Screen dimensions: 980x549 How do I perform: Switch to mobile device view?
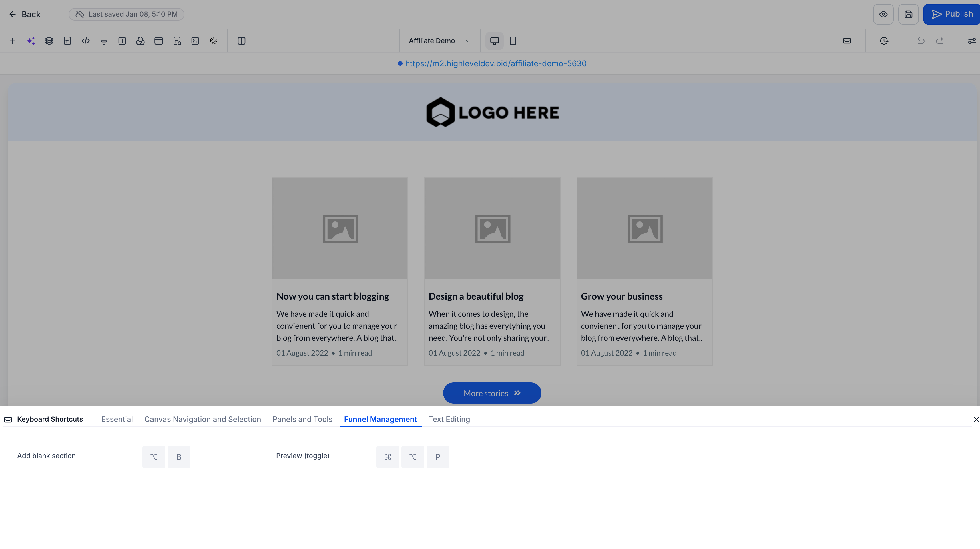pos(513,41)
